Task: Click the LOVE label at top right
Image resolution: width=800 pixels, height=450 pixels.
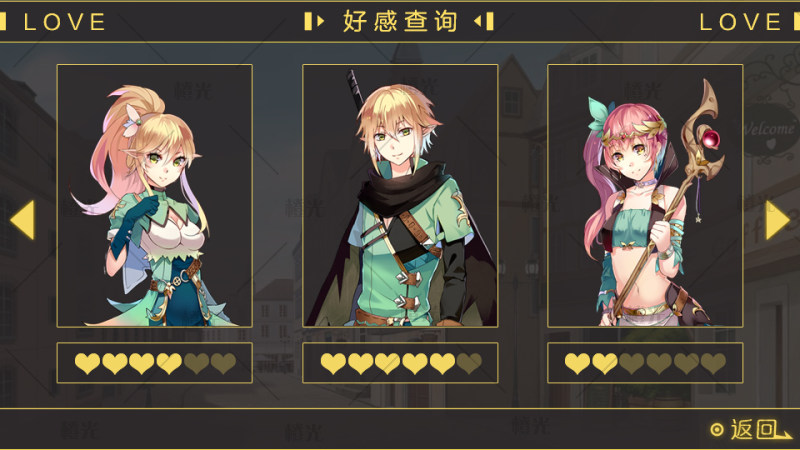Action: click(x=740, y=22)
